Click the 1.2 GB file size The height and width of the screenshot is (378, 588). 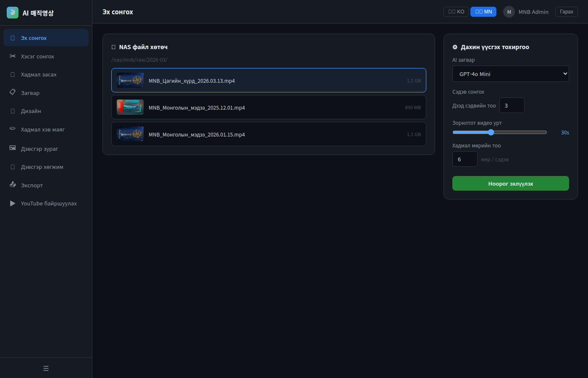[x=414, y=81]
